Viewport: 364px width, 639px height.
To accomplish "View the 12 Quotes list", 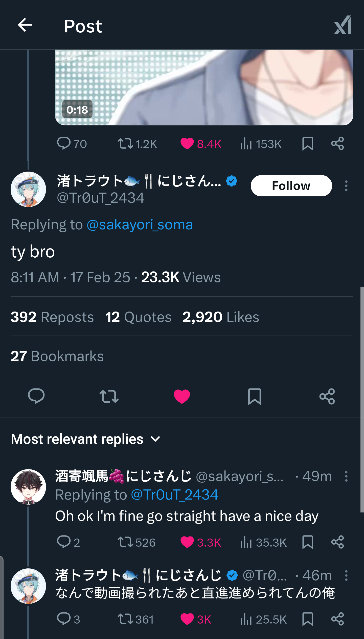I will point(138,317).
